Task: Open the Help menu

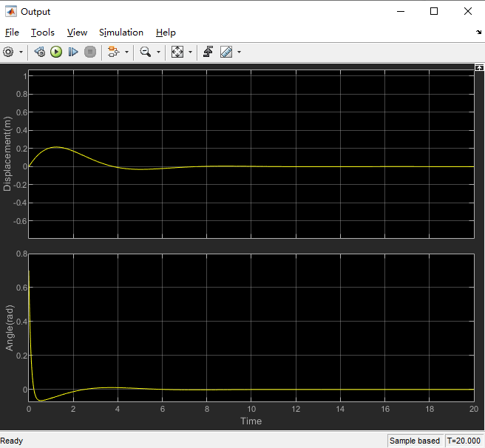Action: tap(166, 33)
